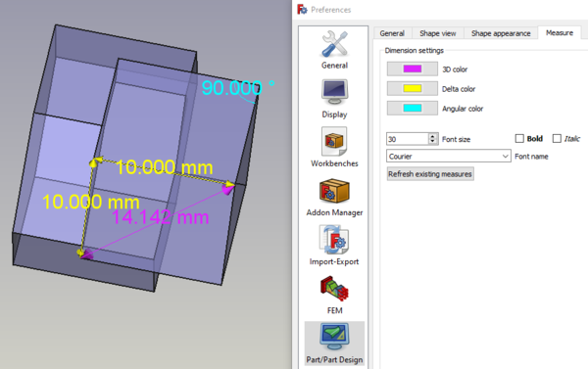Select the Display preferences monitor icon
Screen dimensions: 588x369
tap(334, 92)
